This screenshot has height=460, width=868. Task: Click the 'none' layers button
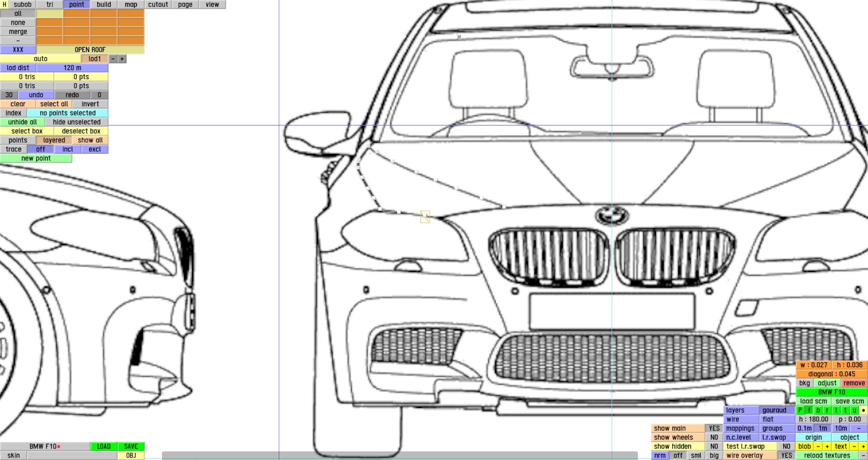pyautogui.click(x=18, y=23)
